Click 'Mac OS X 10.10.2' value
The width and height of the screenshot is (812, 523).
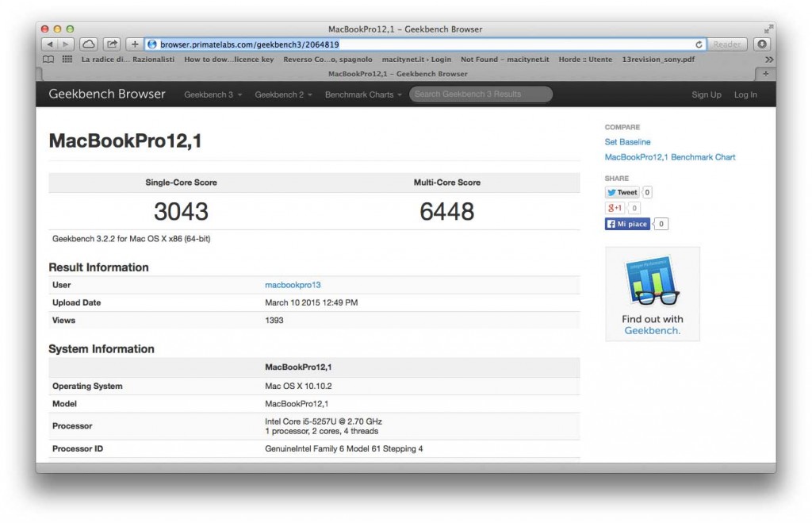298,386
